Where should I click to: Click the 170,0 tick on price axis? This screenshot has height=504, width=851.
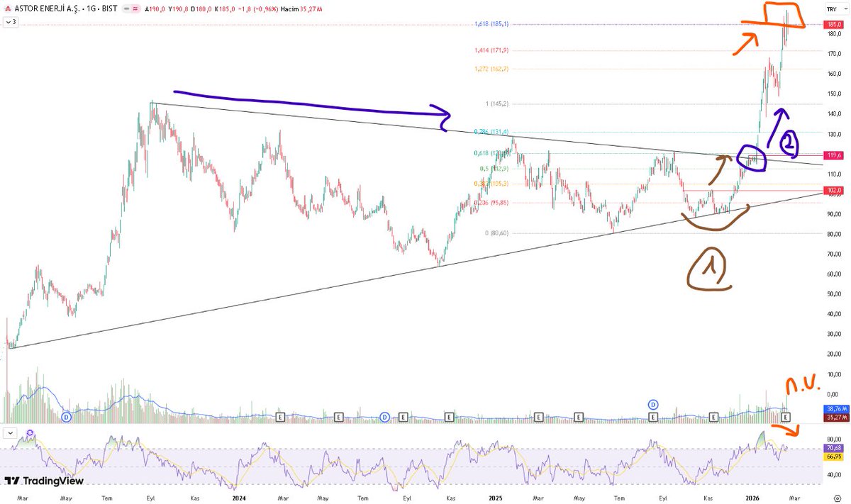pos(833,54)
